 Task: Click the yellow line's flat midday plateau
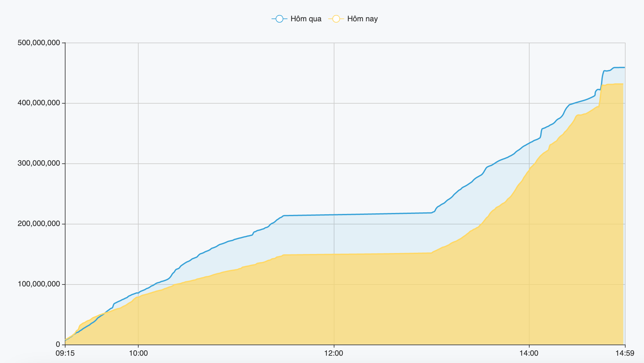click(358, 254)
